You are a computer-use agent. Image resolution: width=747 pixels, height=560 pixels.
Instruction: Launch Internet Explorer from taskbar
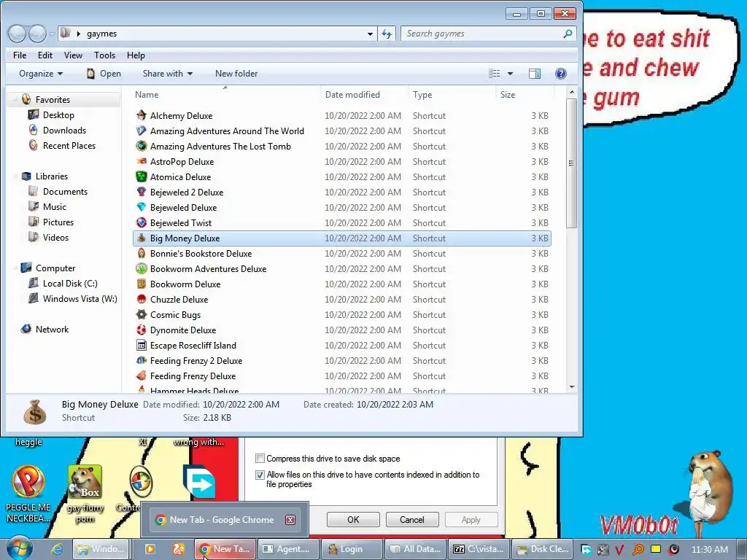pos(57,549)
